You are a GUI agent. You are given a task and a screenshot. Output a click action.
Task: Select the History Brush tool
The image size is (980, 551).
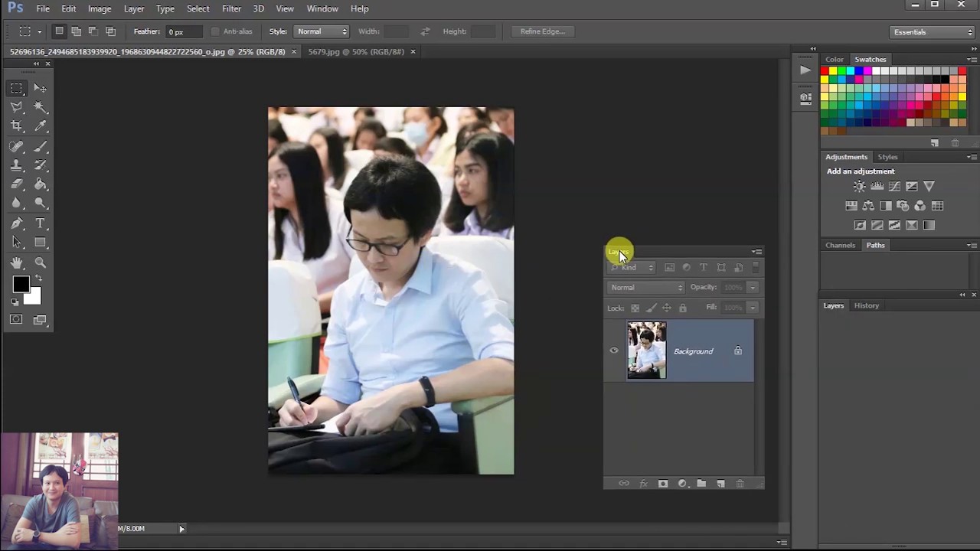(x=41, y=165)
